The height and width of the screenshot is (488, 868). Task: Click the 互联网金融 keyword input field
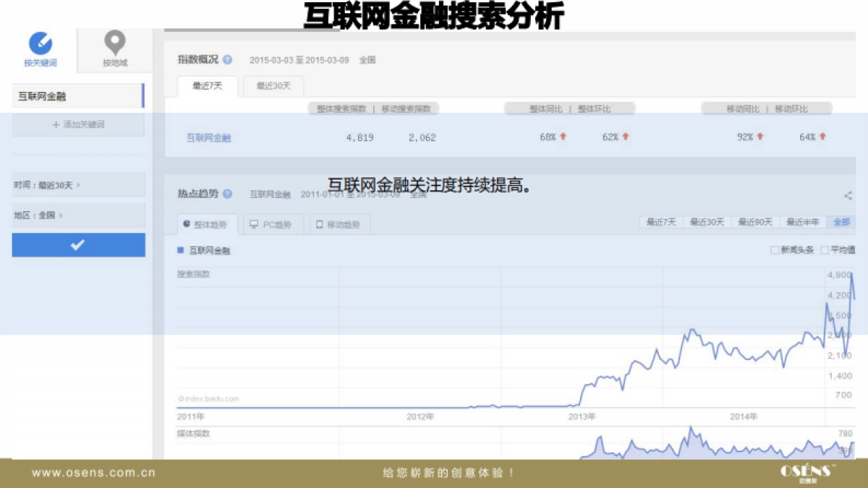78,95
